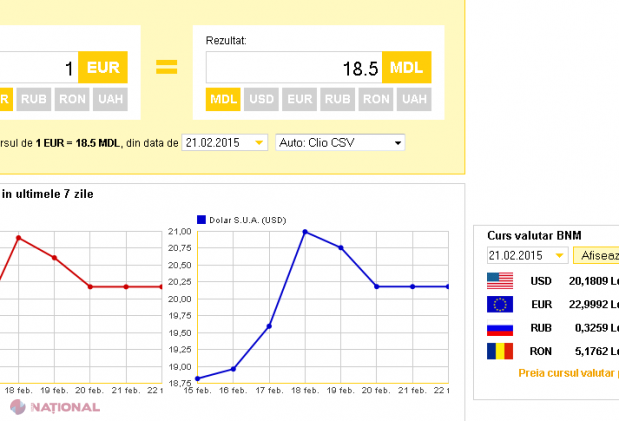Viewport: 619px width, 421px height.
Task: Choose RUB as the source currency
Action: tap(33, 100)
